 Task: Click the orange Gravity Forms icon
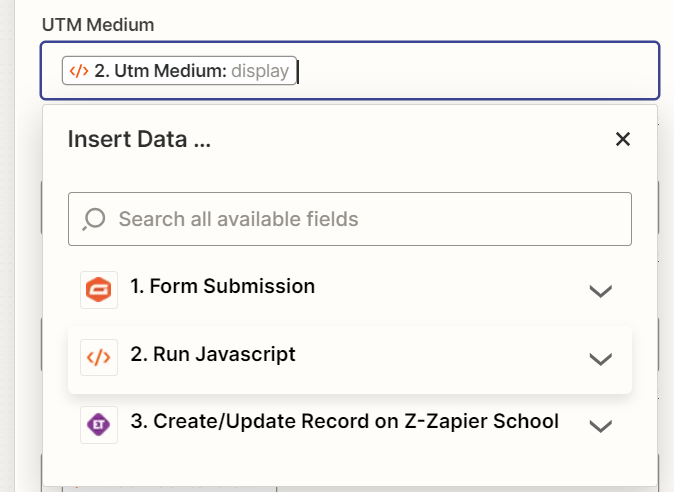click(98, 290)
